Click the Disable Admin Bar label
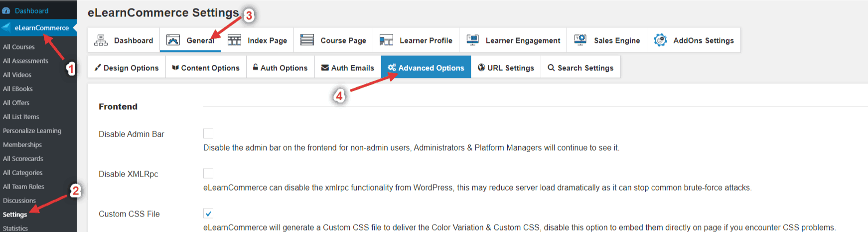Image resolution: width=868 pixels, height=232 pixels. point(132,134)
